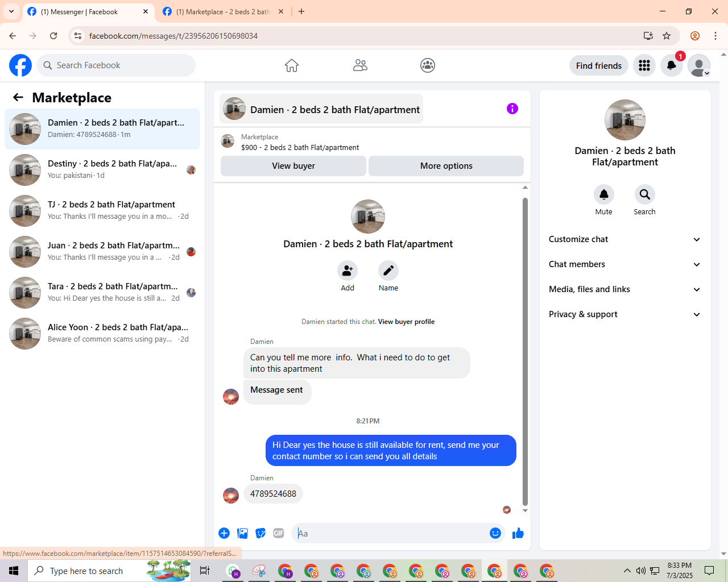Open Task View on the taskbar
This screenshot has height=582, width=728.
pyautogui.click(x=205, y=571)
